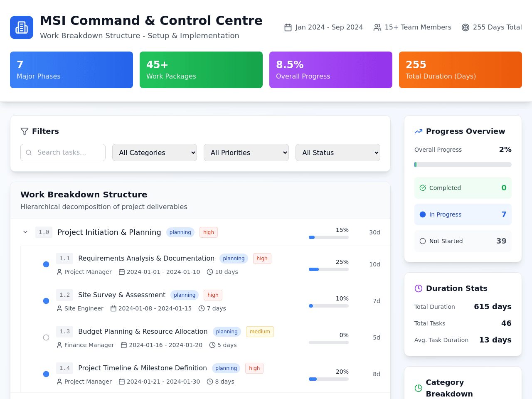Click the calendar icon beside 2024-01-21 - 2024-01-30
This screenshot has width=532, height=399.
click(x=122, y=382)
